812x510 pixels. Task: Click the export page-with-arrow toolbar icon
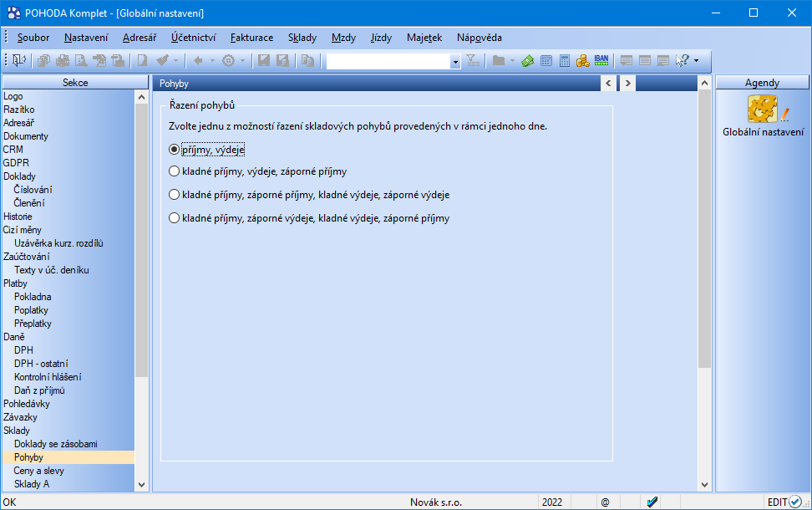pos(99,61)
